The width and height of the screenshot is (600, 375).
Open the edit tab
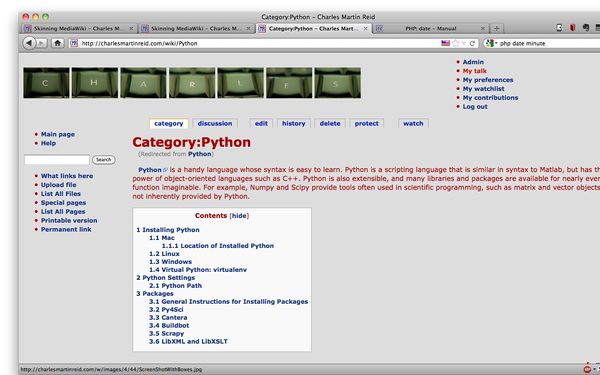[x=261, y=124]
